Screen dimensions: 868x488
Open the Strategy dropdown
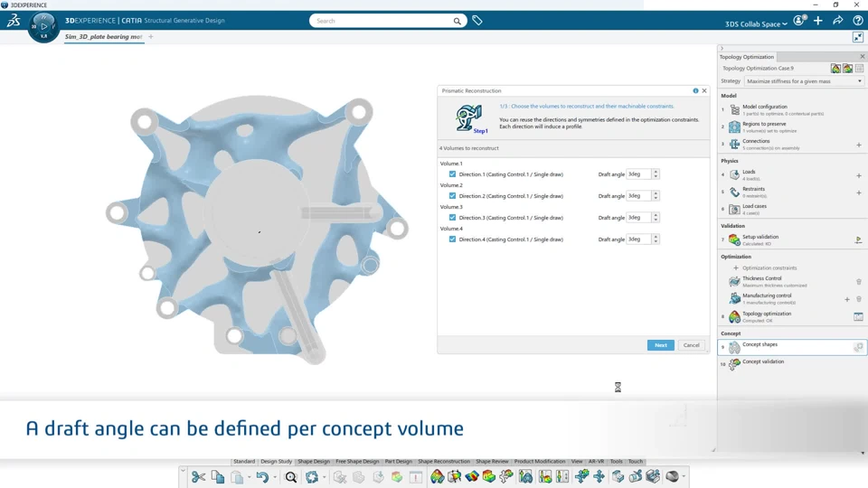[804, 81]
